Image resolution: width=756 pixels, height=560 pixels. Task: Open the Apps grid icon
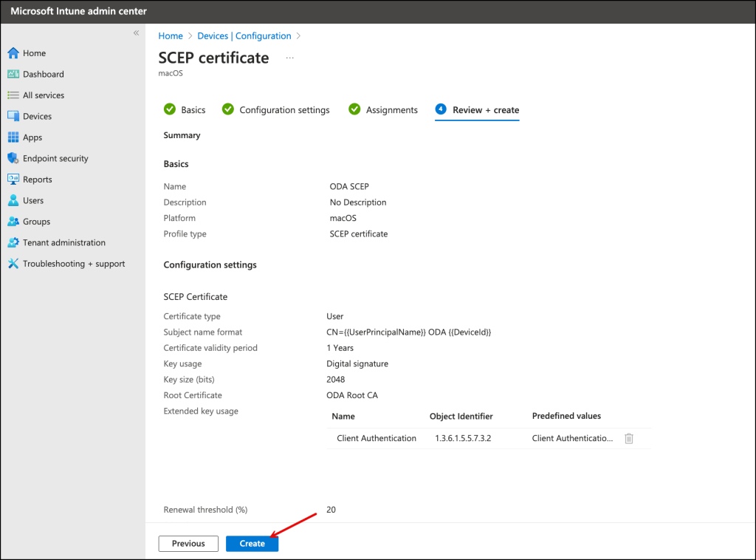[13, 137]
